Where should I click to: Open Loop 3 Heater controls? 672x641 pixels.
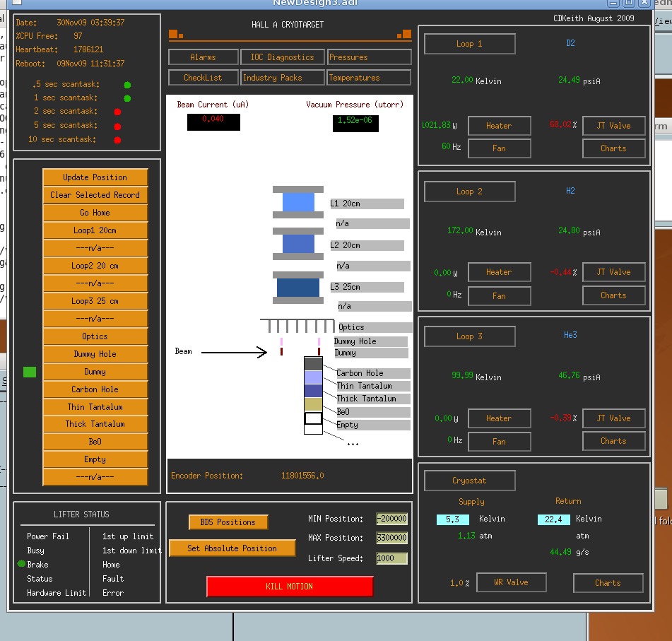(500, 418)
